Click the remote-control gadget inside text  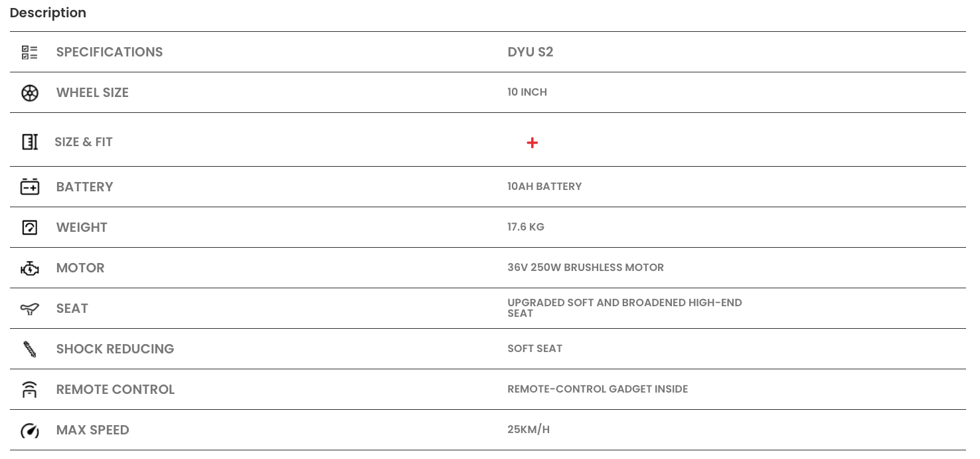598,389
